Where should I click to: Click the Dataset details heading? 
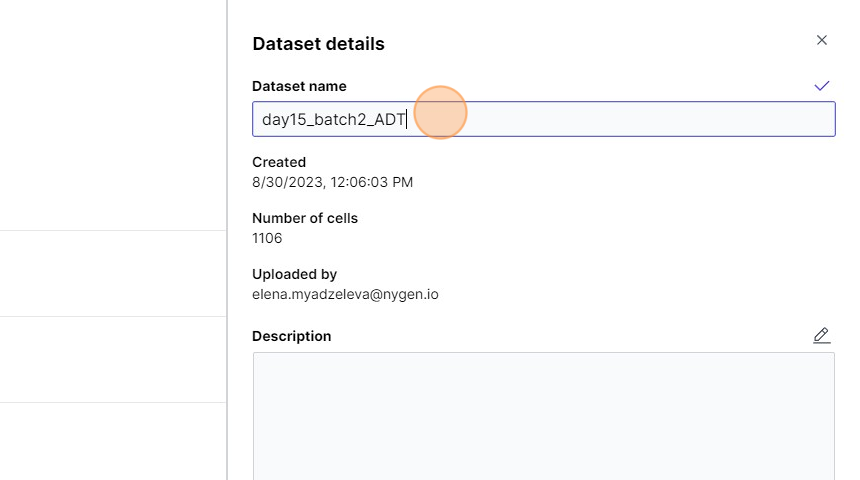pos(318,44)
